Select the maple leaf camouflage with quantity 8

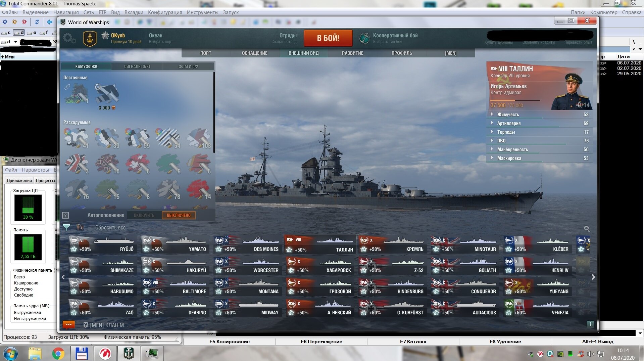138,164
